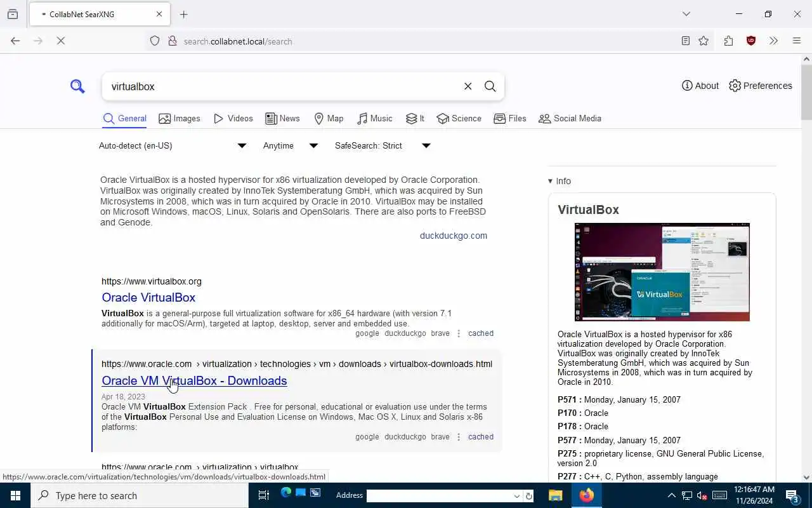Close the CollabNet SearXNG tab
The width and height of the screenshot is (812, 508).
tap(159, 14)
